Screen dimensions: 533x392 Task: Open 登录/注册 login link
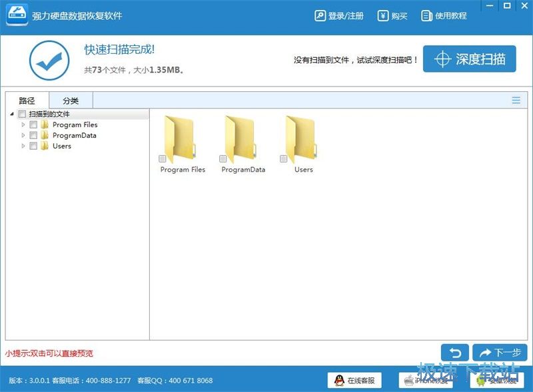pyautogui.click(x=339, y=15)
